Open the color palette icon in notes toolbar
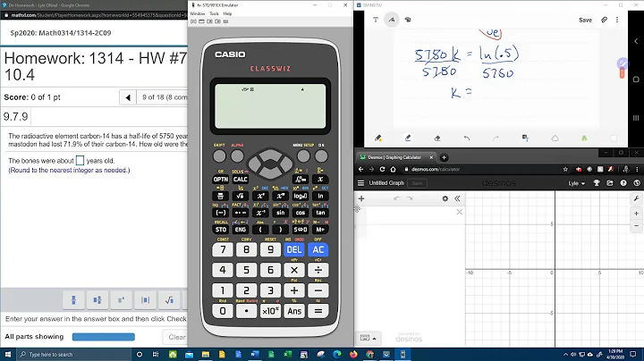Image resolution: width=644 pixels, height=361 pixels. coord(408,20)
